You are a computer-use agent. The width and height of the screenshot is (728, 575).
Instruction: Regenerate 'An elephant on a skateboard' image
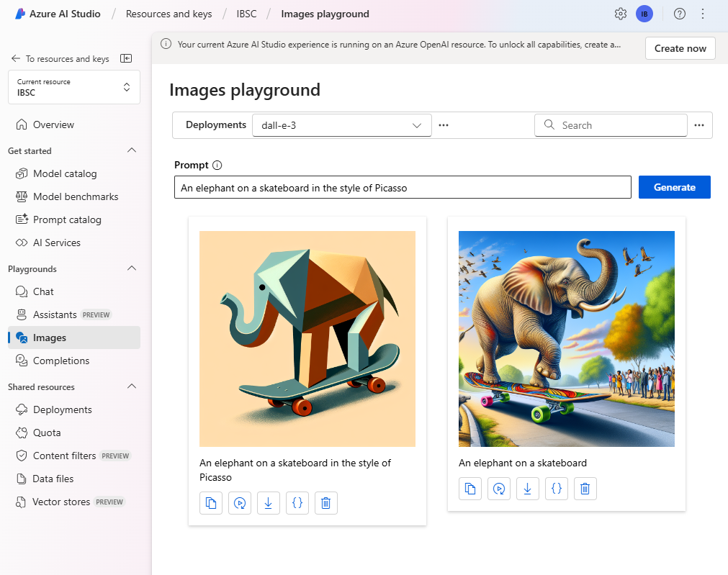coord(498,489)
